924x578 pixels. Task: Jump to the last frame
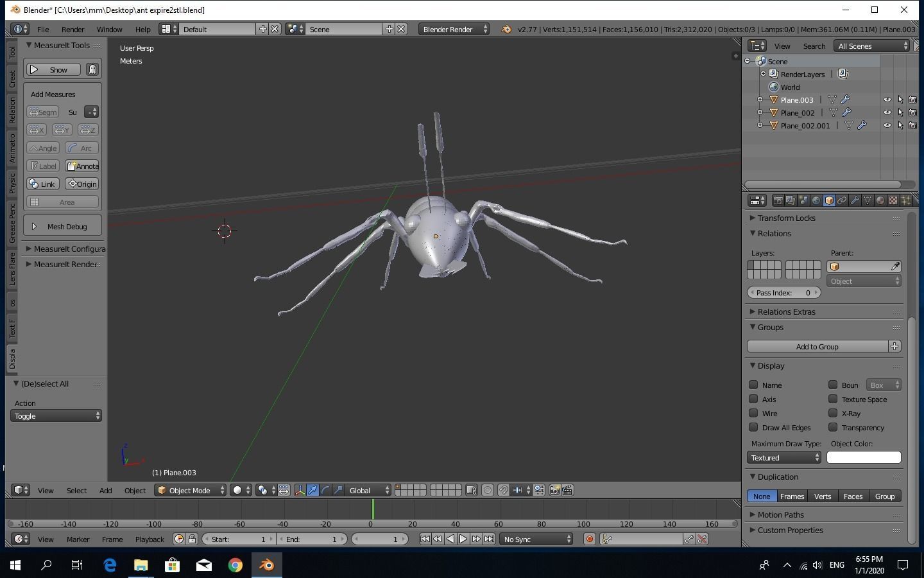point(489,539)
